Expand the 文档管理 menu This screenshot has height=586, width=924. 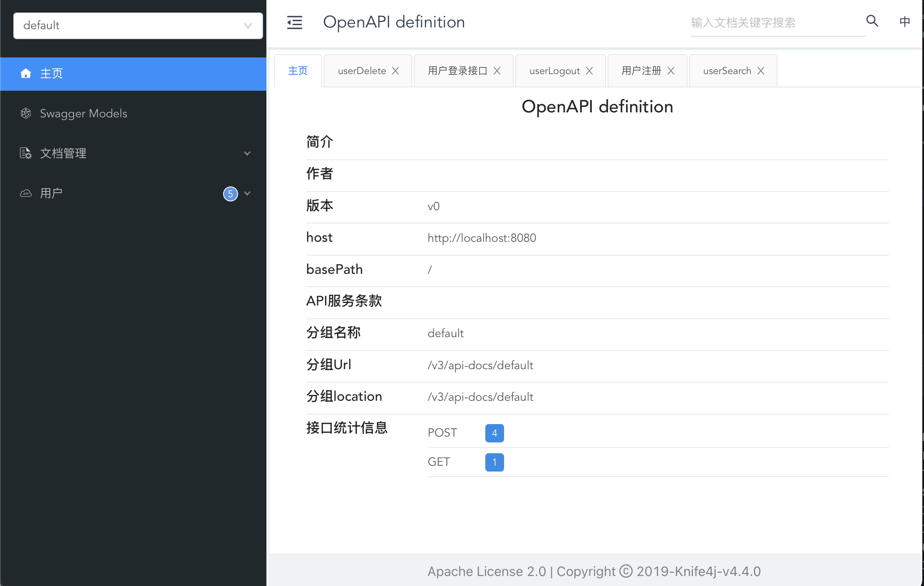[248, 153]
